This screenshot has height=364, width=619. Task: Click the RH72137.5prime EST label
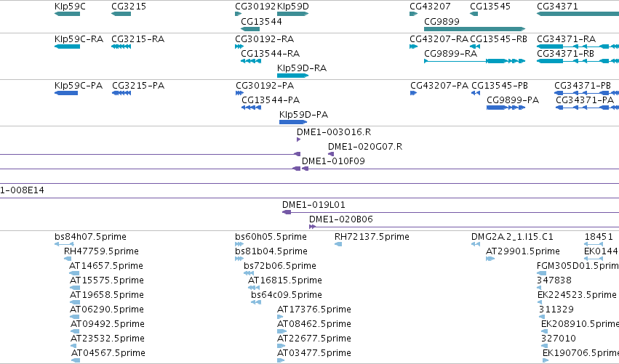[372, 237]
